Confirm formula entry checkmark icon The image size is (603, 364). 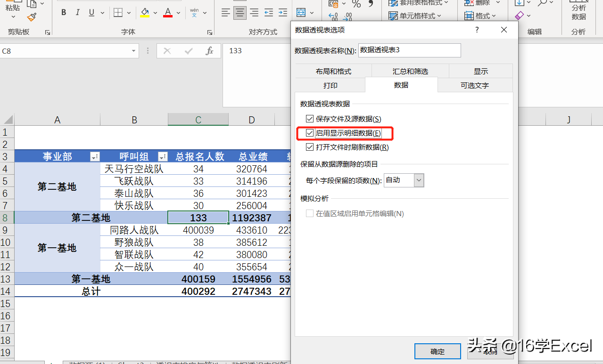pyautogui.click(x=189, y=51)
